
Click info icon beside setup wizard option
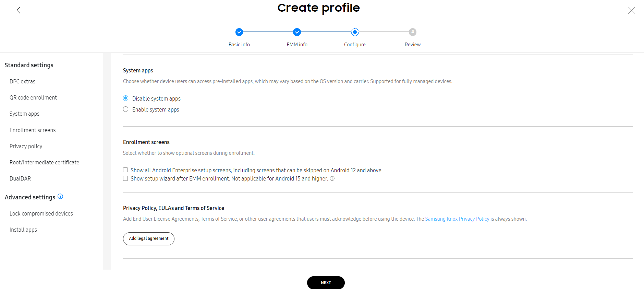[x=332, y=178]
